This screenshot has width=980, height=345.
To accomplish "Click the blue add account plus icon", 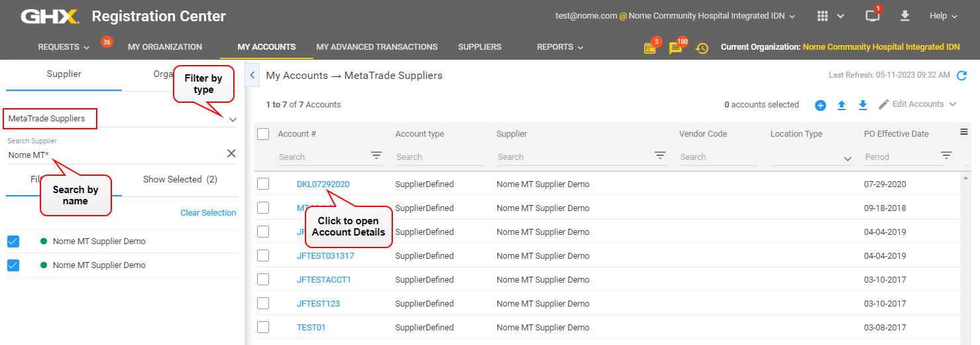I will click(x=820, y=105).
